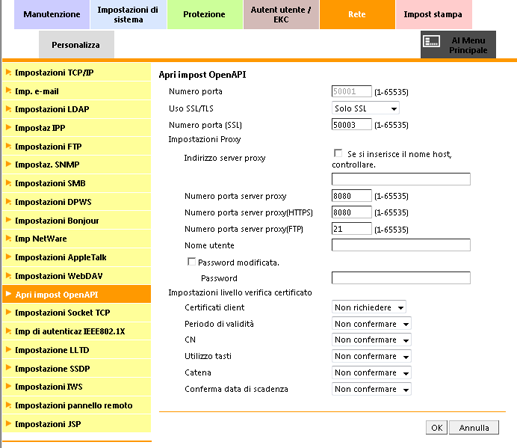The height and width of the screenshot is (448, 517).
Task: Go to Al Menu Principale
Action: 458,45
